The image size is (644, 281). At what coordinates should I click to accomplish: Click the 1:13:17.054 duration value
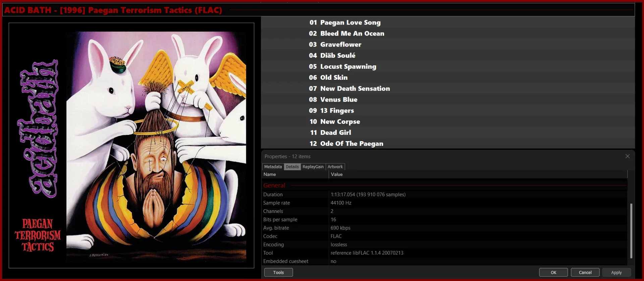coord(368,194)
